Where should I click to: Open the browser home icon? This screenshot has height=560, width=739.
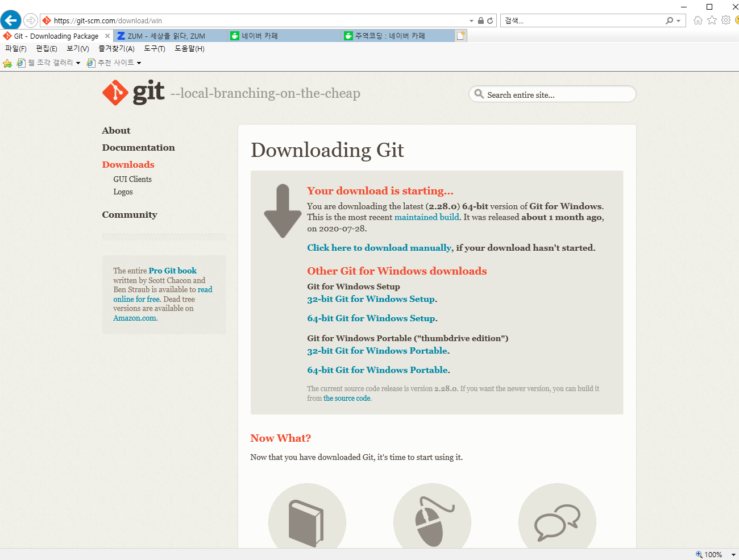point(698,20)
